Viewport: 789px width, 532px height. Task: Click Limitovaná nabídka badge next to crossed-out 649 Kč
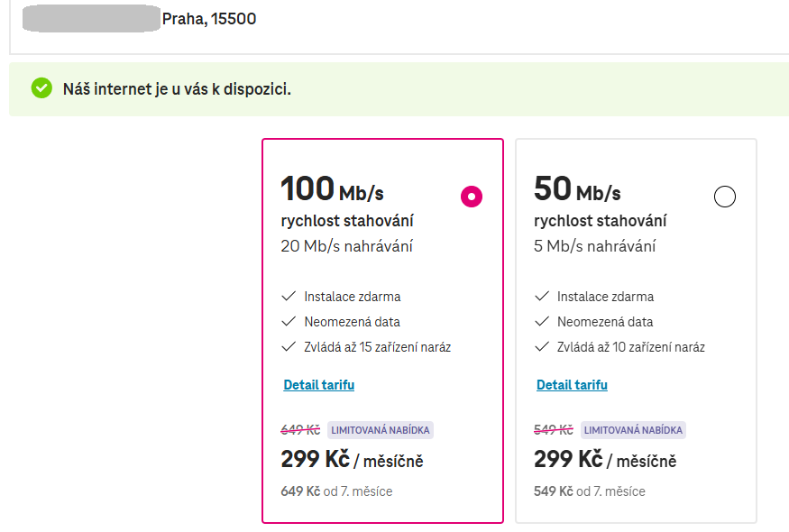[381, 430]
